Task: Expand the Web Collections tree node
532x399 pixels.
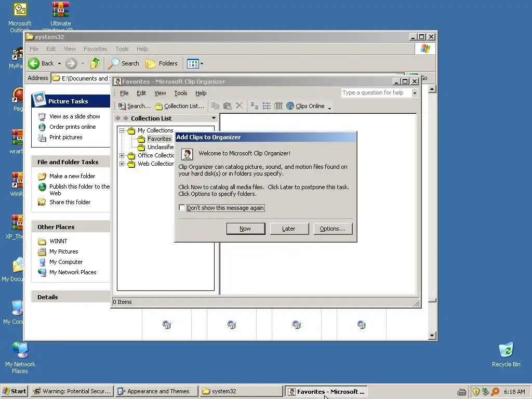Action: pos(122,164)
